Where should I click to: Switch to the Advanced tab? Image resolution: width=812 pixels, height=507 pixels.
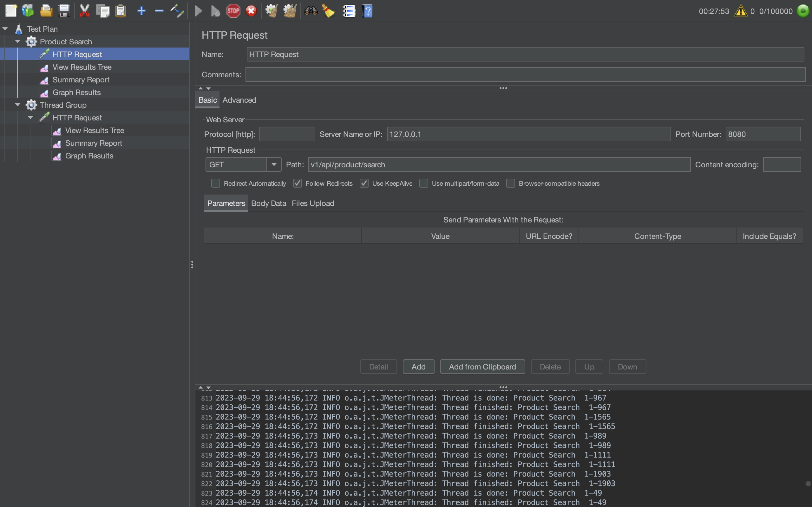click(x=239, y=100)
